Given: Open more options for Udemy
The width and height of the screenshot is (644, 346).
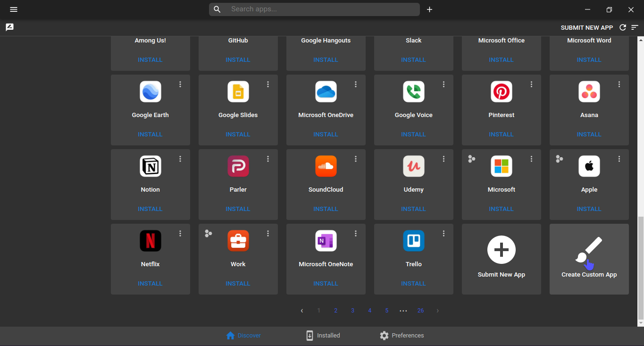Looking at the screenshot, I should [443, 159].
